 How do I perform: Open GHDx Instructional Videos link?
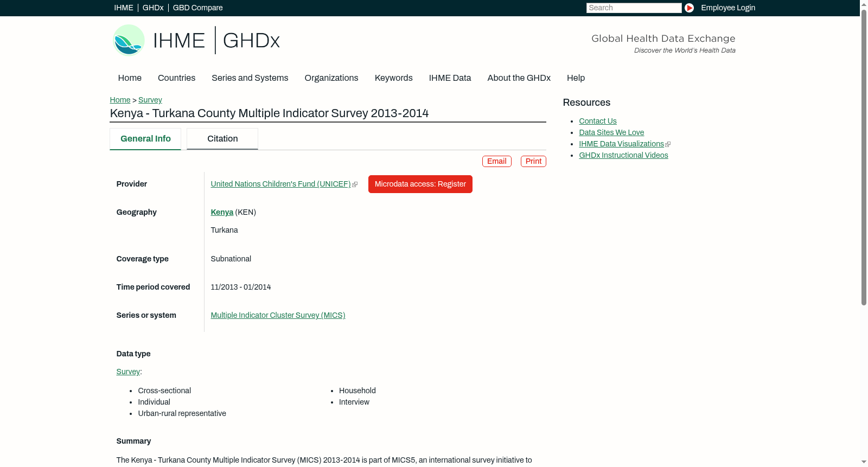(623, 156)
